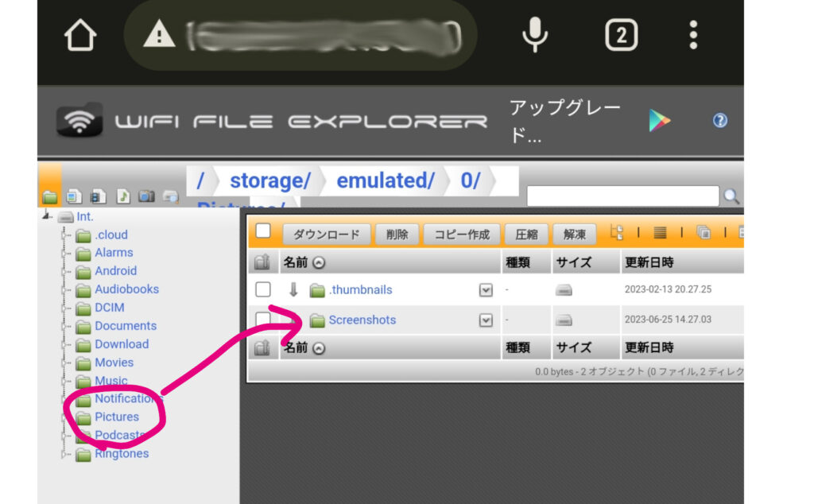Click the drive icon in Screenshots size column
Screen dimensions: 814x504
tap(564, 320)
